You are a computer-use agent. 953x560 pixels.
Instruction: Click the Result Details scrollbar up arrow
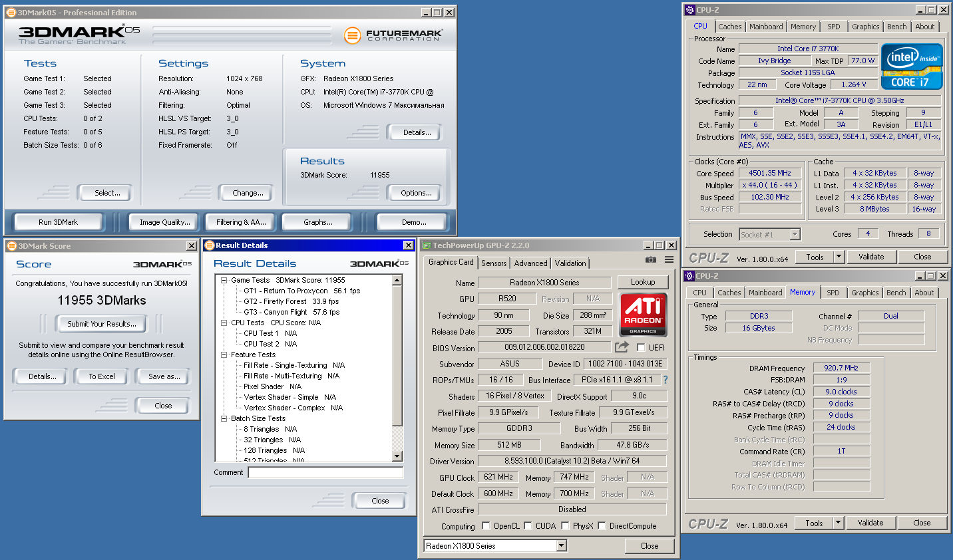tap(397, 280)
